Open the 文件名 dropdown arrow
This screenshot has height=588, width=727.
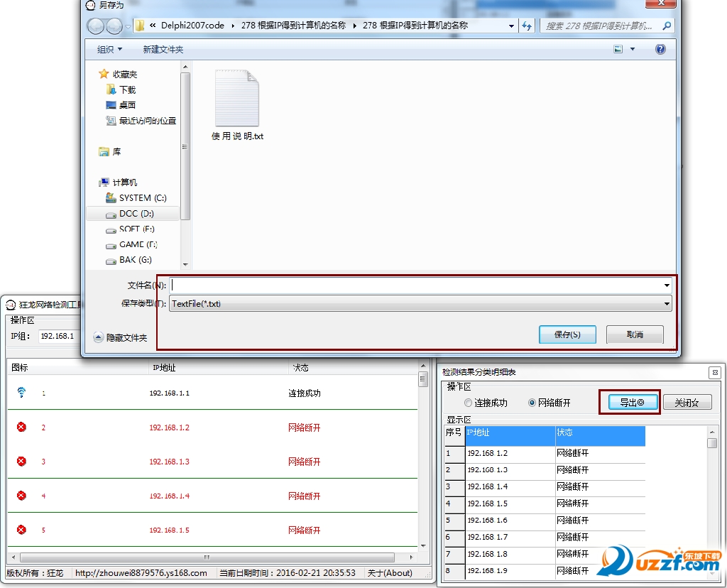[667, 285]
